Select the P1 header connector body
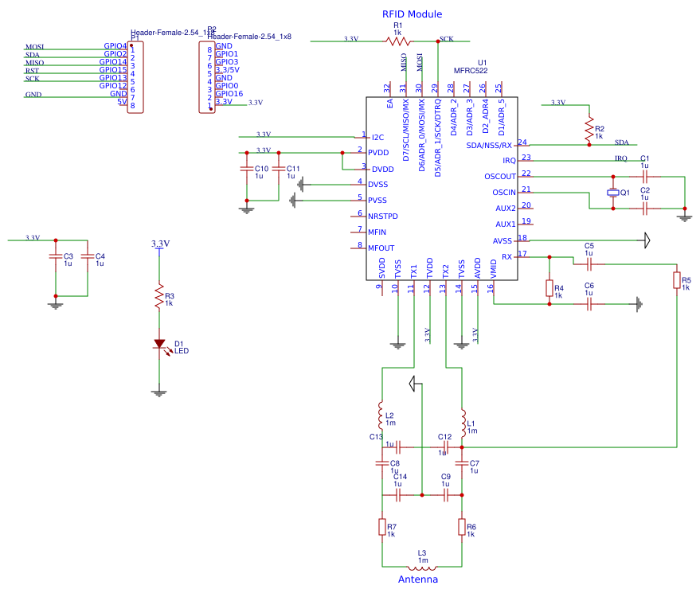700x593 pixels. click(x=135, y=77)
